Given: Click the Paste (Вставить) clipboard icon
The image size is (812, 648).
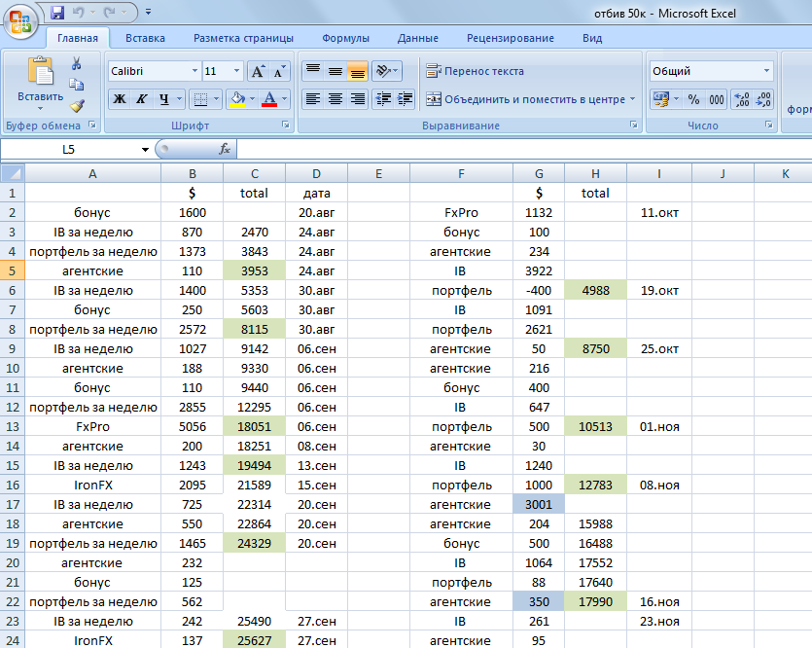Looking at the screenshot, I should (41, 71).
